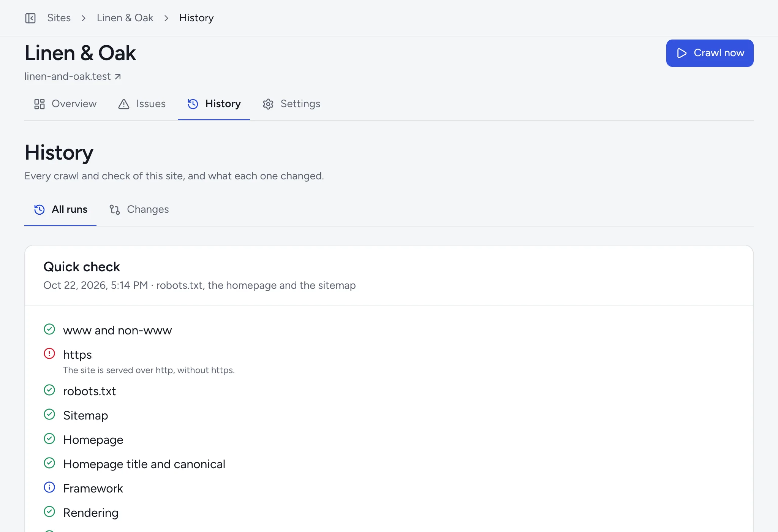Click the chevron between Sites and Linen & Oak
This screenshot has height=532, width=778.
pos(84,18)
